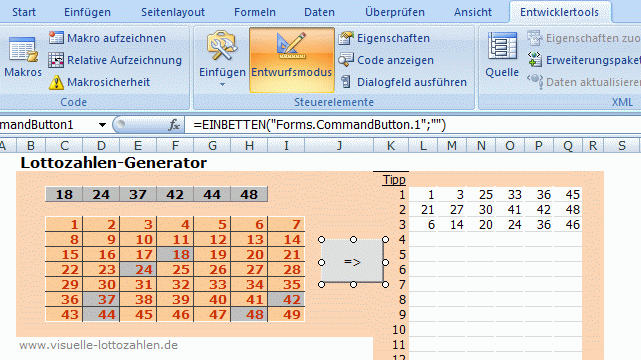Open Erweiterungspakete
Image resolution: width=641 pixels, height=360 pixels.
pyautogui.click(x=584, y=60)
